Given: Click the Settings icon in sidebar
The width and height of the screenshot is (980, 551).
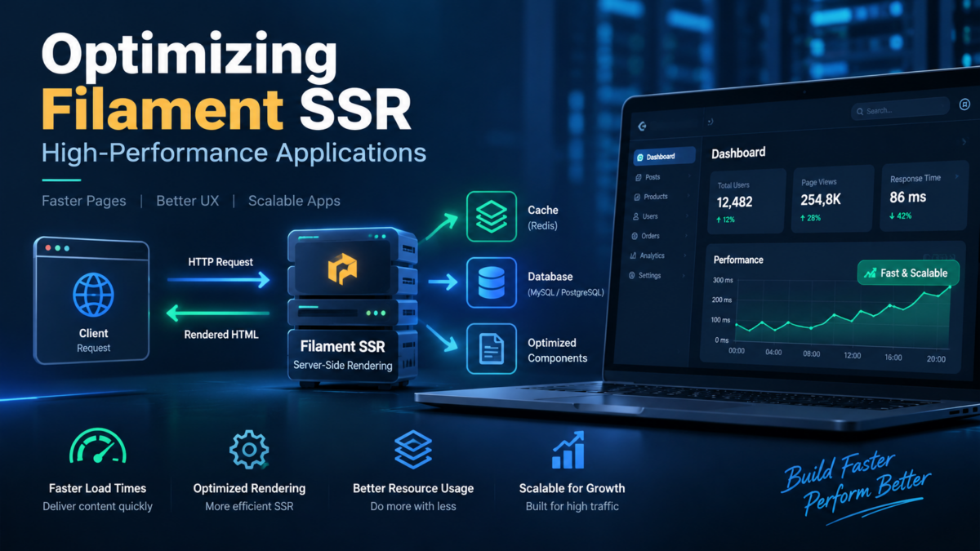Looking at the screenshot, I should tap(632, 276).
